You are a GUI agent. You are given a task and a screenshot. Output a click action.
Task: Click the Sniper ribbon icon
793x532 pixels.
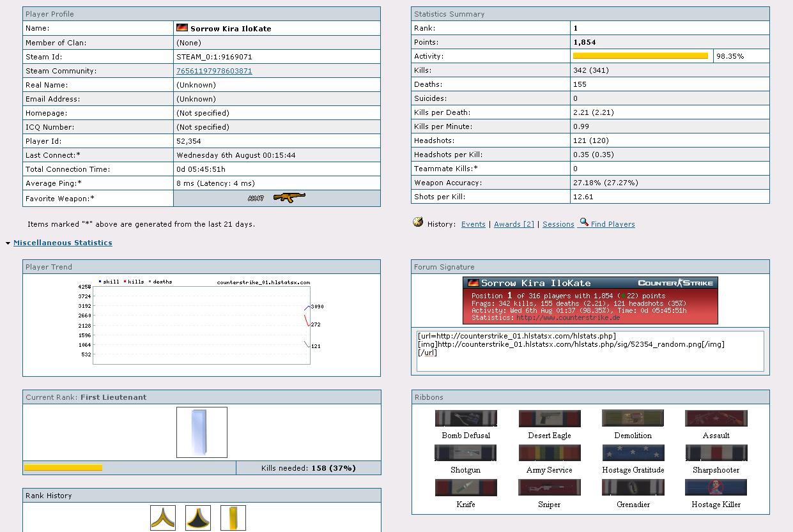click(550, 488)
